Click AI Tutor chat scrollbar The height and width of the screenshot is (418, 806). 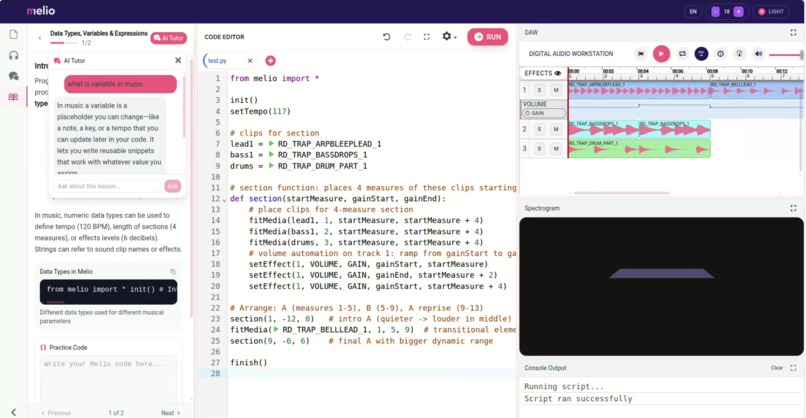coord(184,105)
